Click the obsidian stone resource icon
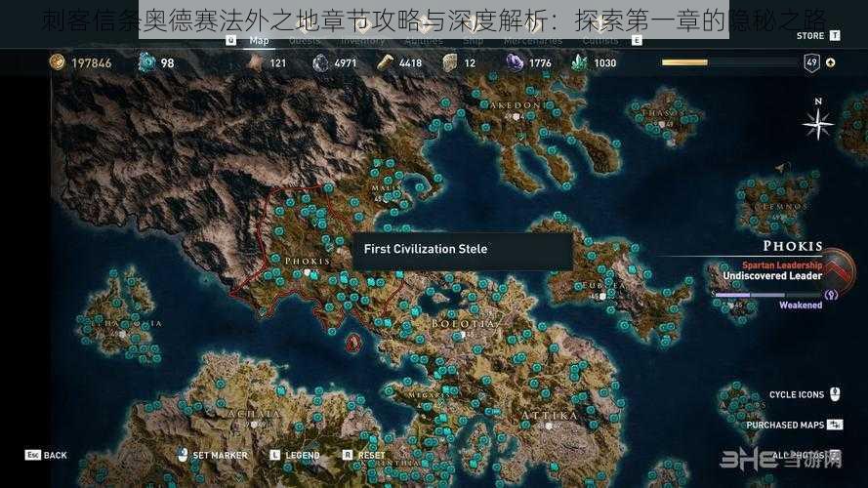Screen dimensions: 868x488 (450, 62)
